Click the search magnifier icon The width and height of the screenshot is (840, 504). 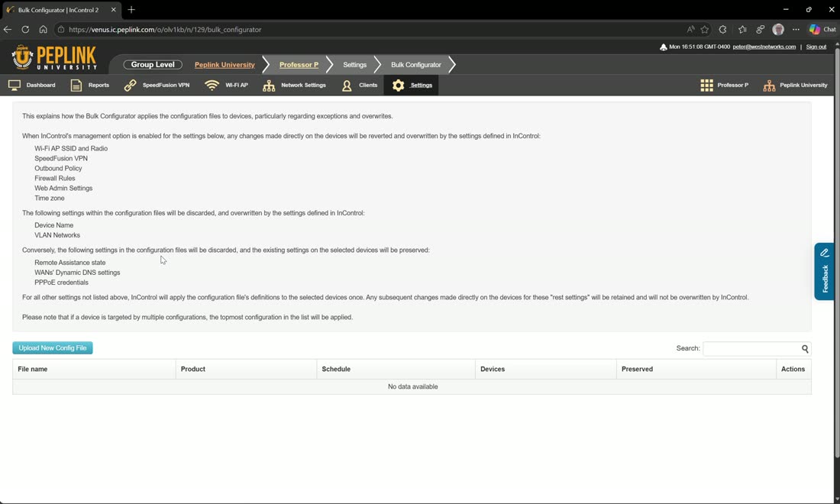[x=805, y=349]
